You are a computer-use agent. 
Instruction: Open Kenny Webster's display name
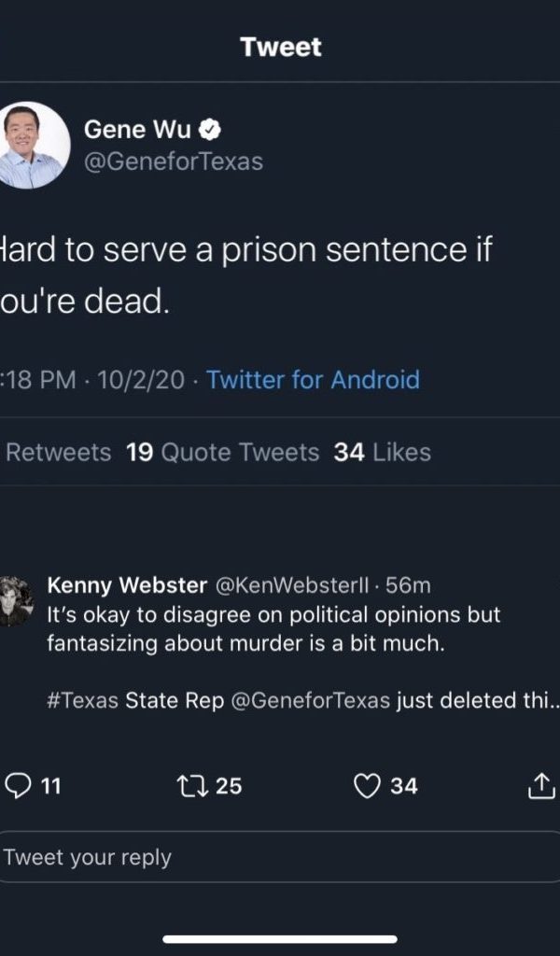tap(127, 585)
